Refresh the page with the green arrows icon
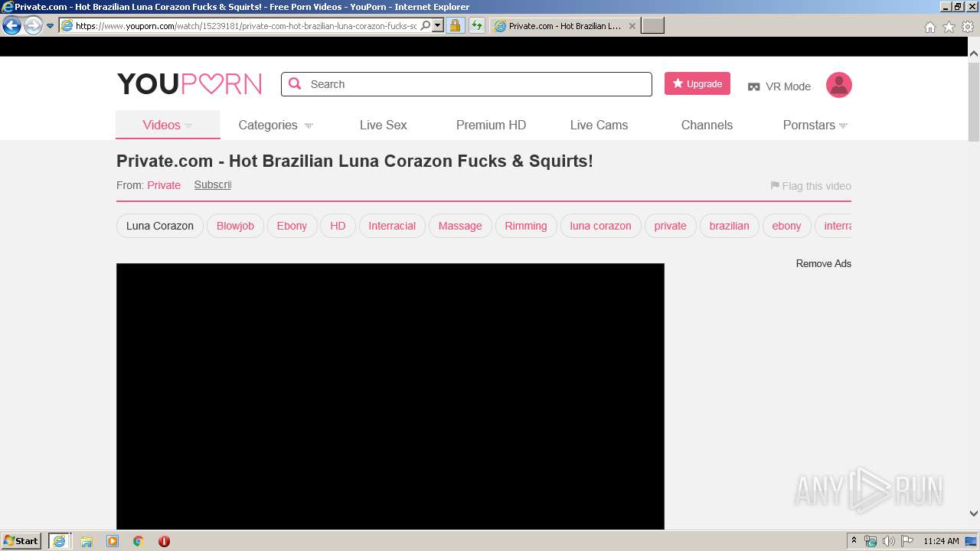 point(477,26)
